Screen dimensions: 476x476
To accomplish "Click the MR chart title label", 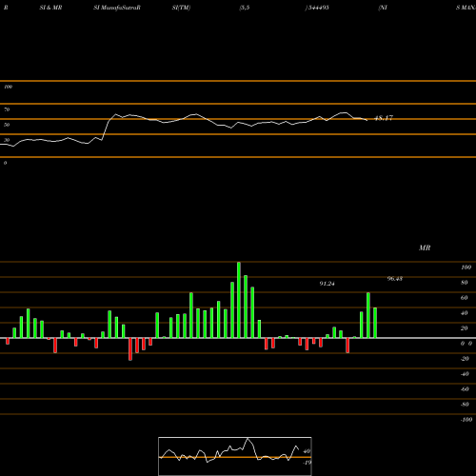I will [425, 248].
